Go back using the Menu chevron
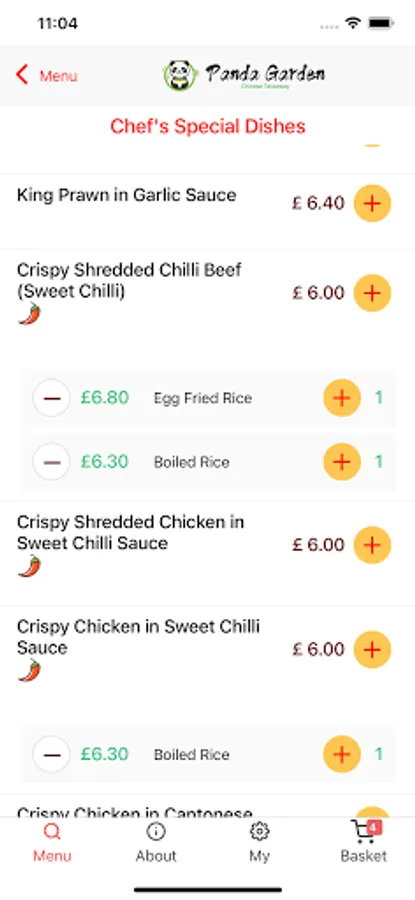Viewport: 415px width, 900px height. [46, 75]
